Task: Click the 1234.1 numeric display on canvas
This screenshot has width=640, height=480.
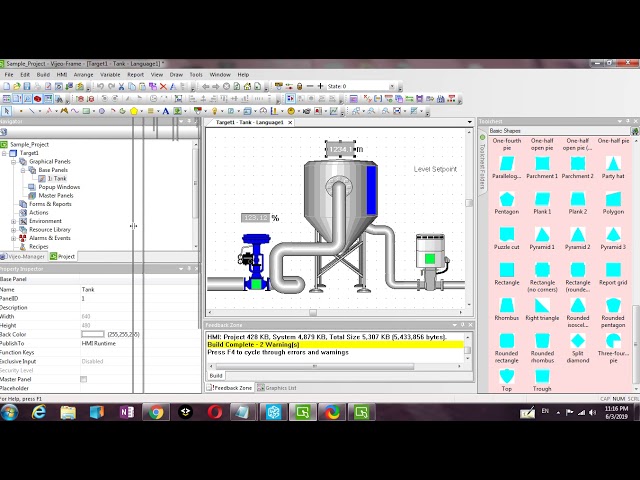Action: 341,149
